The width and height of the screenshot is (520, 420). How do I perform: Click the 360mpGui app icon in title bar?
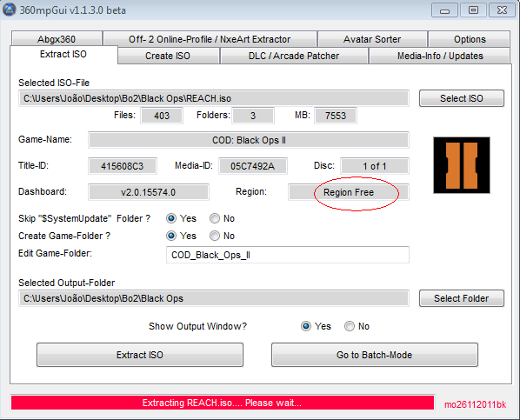9,10
